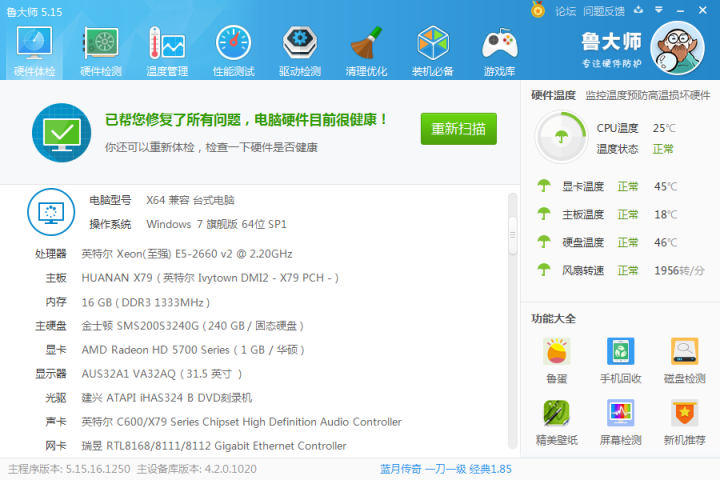The height and width of the screenshot is (480, 720).
Task: Select the 网卡 瑞昱 RTL8168 row
Action: 196,446
